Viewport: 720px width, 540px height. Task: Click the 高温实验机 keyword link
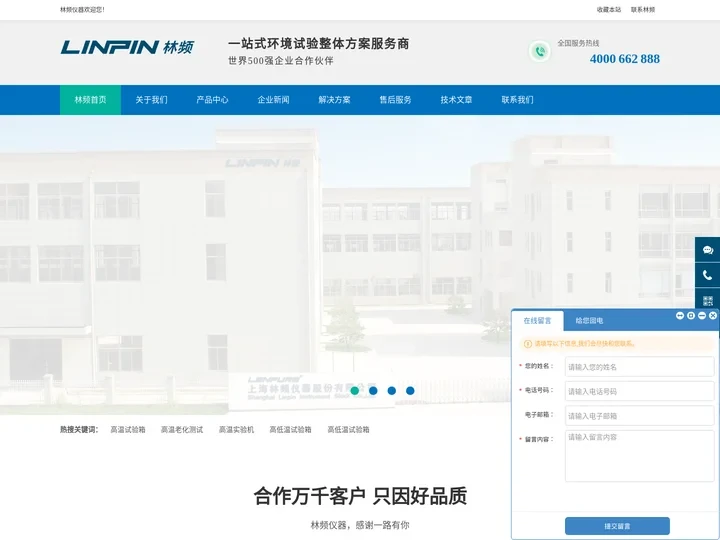[236, 430]
